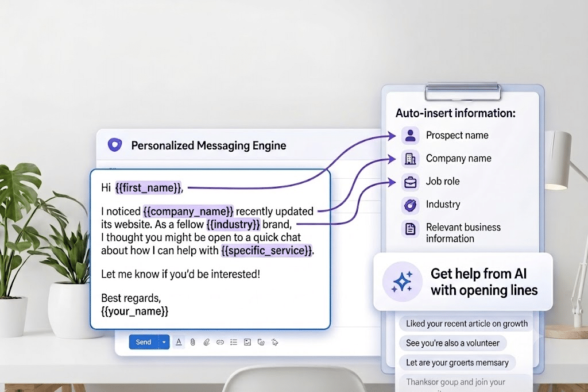588x392 pixels.
Task: Select the text formatting A icon
Action: tap(179, 342)
